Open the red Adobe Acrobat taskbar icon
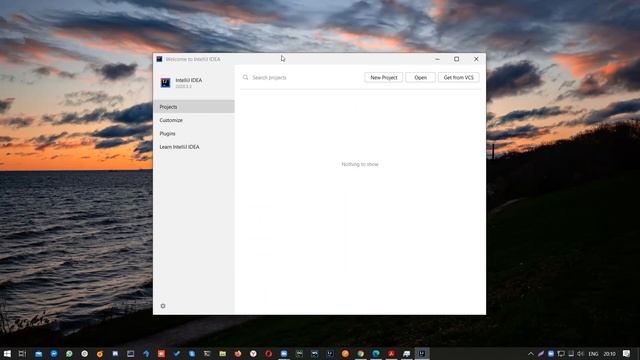 point(391,353)
